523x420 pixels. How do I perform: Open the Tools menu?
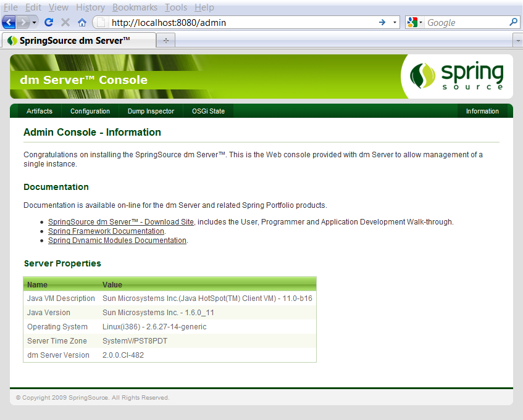[176, 7]
